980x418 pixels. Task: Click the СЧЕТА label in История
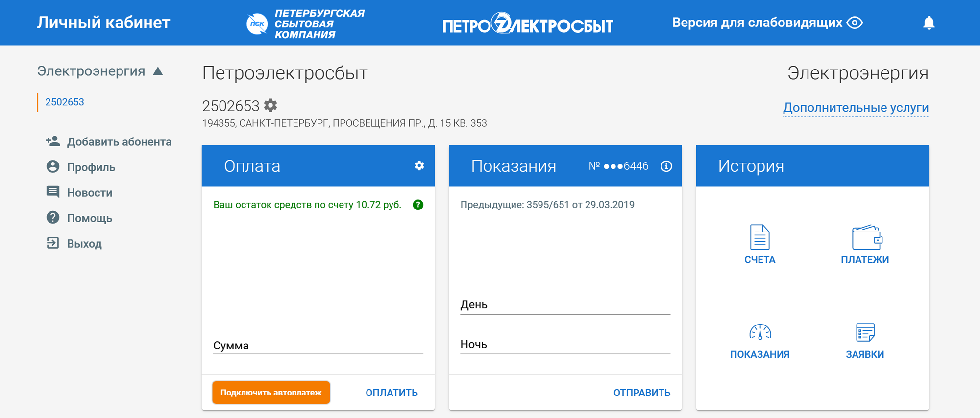coord(760,260)
